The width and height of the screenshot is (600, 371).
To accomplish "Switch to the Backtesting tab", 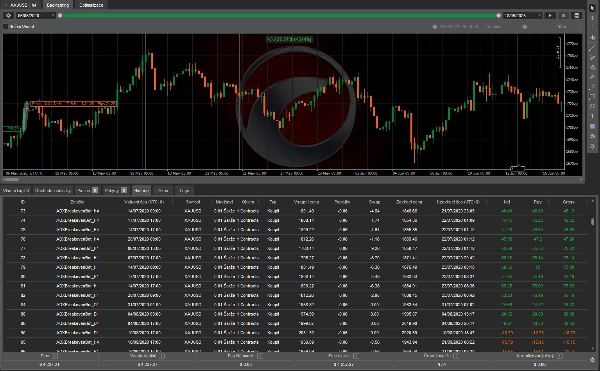I will pyautogui.click(x=57, y=5).
